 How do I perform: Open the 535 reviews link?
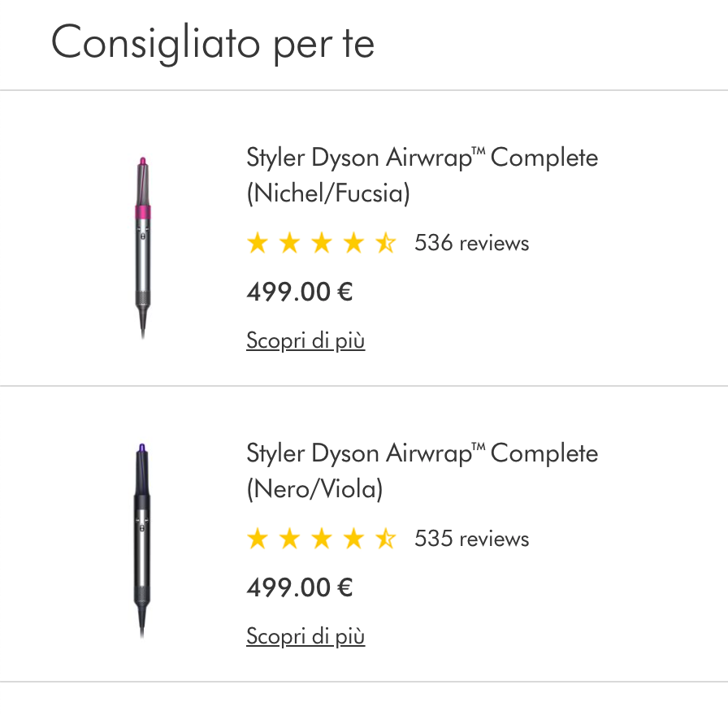click(471, 539)
